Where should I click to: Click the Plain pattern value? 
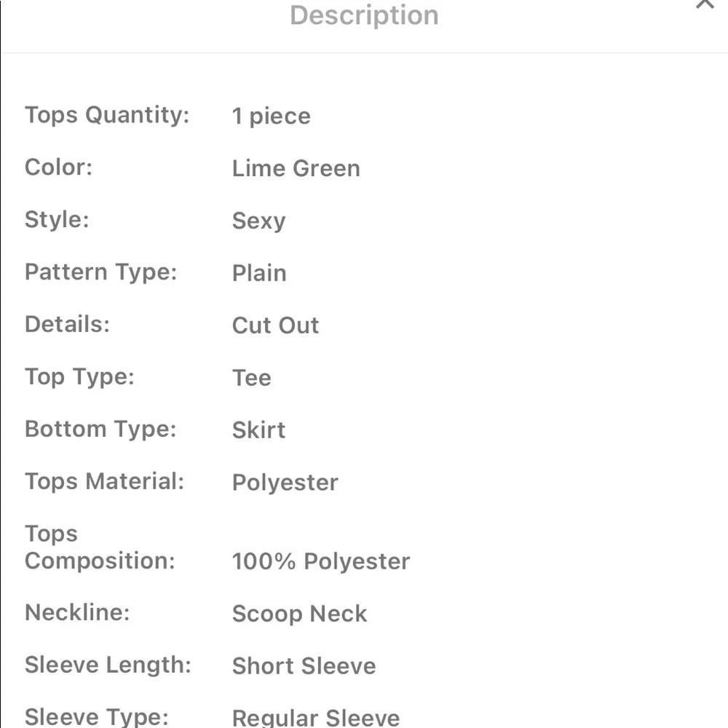(259, 274)
